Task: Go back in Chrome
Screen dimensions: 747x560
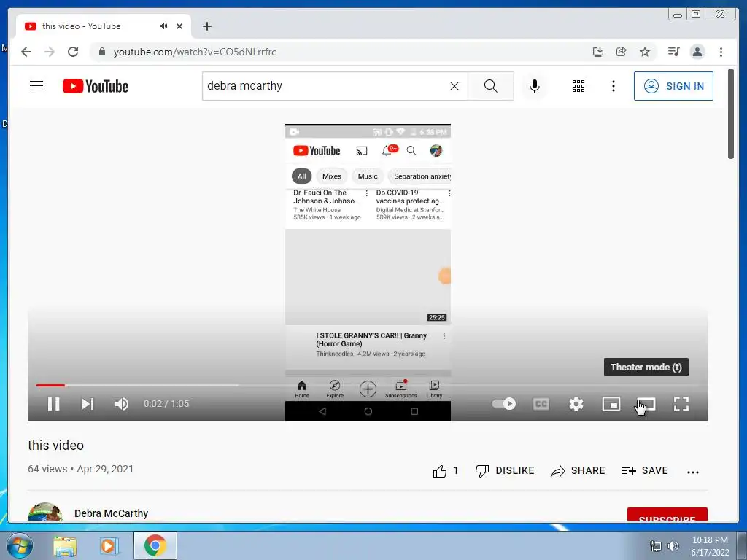Action: [26, 52]
